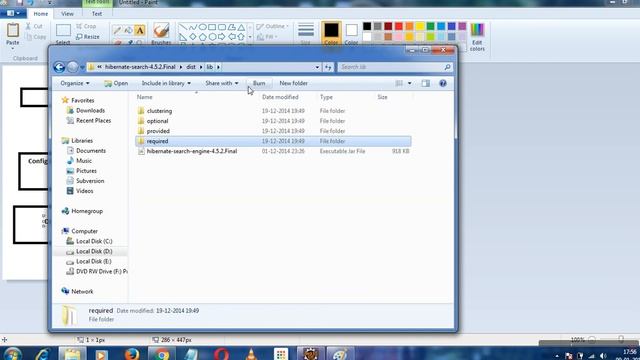Change view using the views icon
Viewport: 640px width, 360px height.
[399, 83]
